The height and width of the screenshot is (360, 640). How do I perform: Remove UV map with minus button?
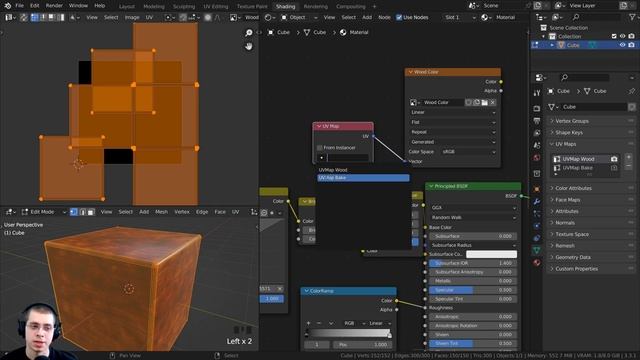(x=629, y=166)
